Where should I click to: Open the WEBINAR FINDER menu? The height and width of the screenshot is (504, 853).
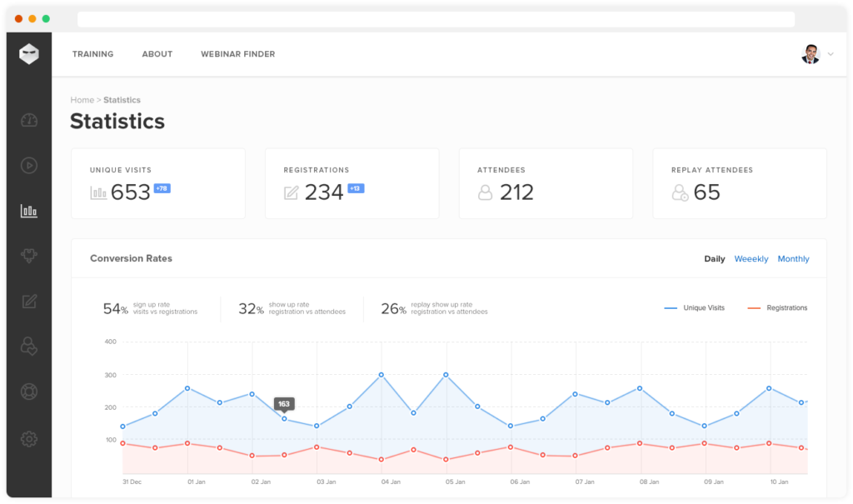[x=237, y=54]
